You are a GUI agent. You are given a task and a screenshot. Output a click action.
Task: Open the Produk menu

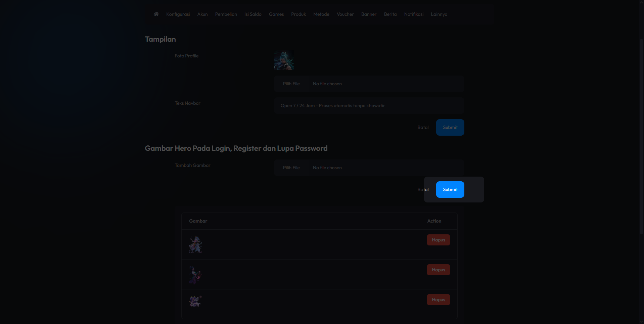tap(298, 14)
